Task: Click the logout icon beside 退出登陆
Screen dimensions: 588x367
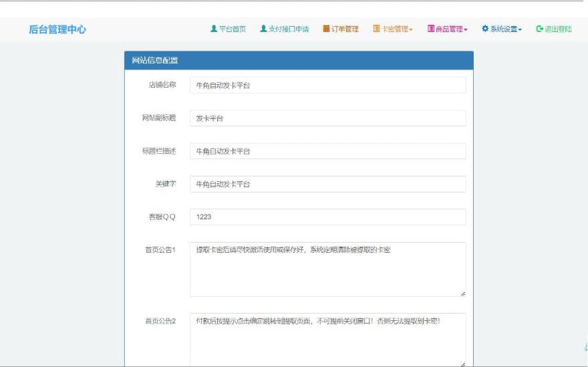Action: coord(539,29)
